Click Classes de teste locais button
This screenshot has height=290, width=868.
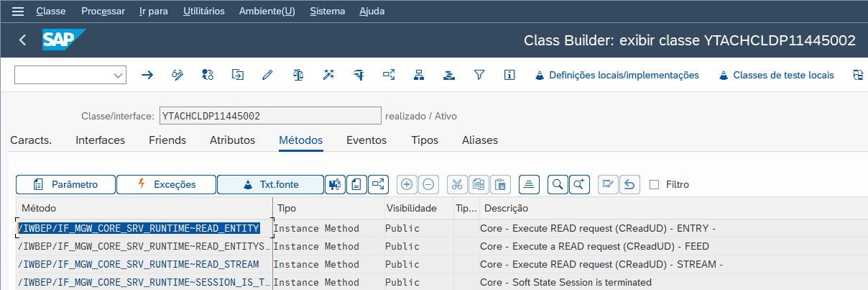click(776, 75)
